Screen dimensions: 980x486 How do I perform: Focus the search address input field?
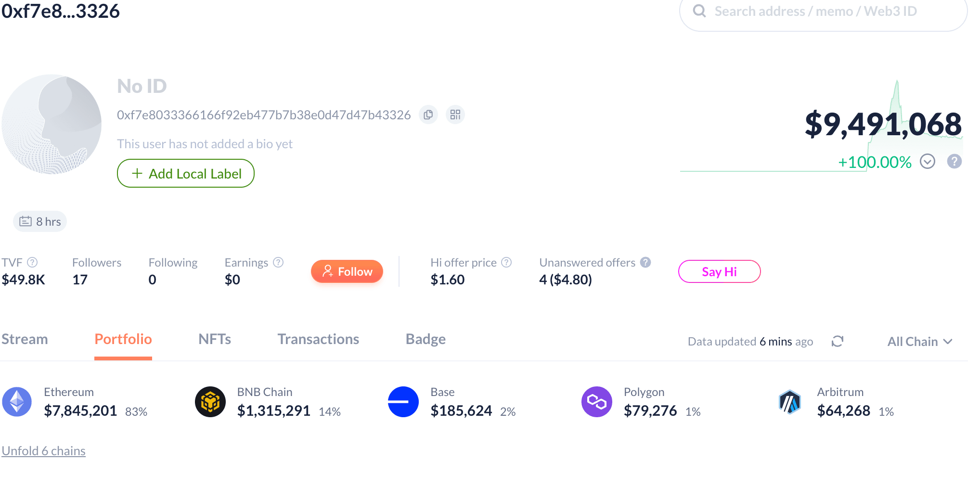coord(823,12)
